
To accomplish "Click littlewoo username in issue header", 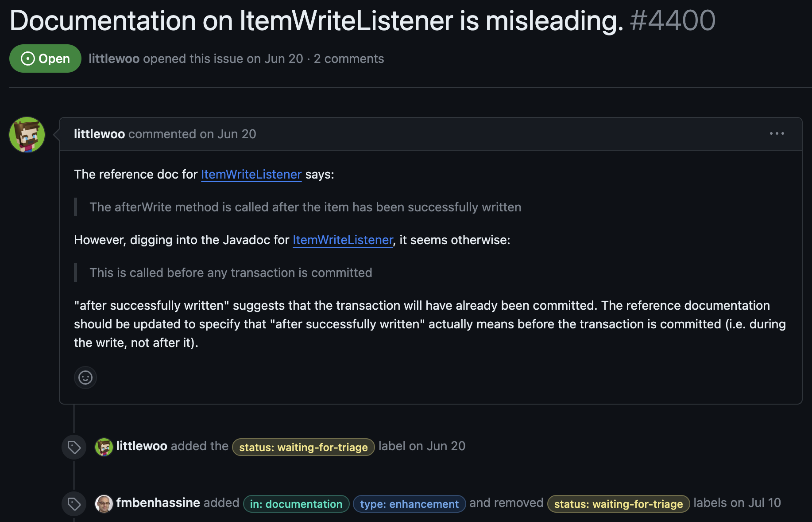I will [x=114, y=58].
